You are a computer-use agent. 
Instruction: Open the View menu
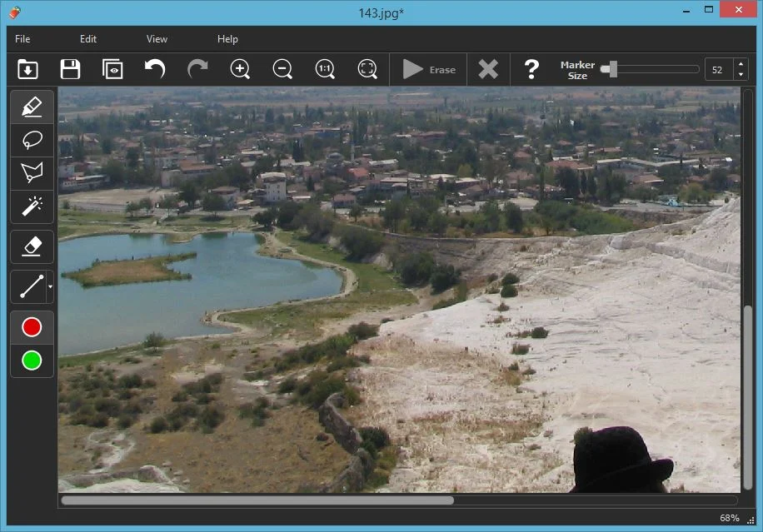point(157,39)
